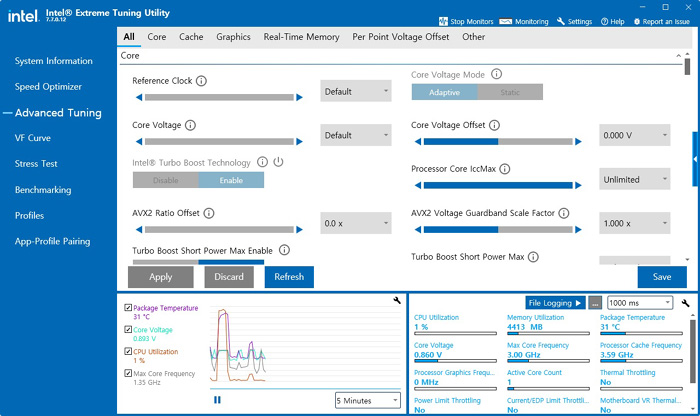Click the Report an Issue icon
Screen dimensions: 700x416
pos(636,21)
